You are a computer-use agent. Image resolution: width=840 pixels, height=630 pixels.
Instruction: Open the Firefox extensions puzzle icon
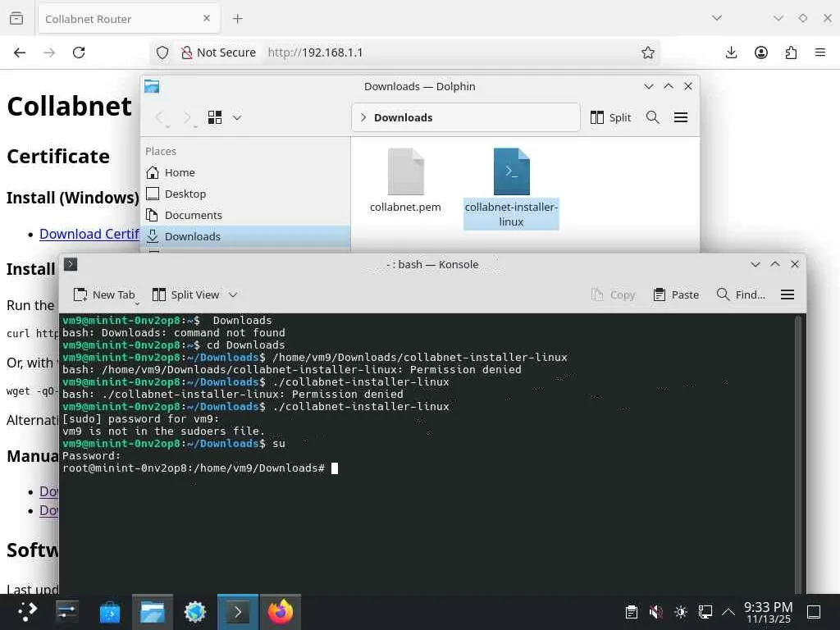click(x=791, y=52)
